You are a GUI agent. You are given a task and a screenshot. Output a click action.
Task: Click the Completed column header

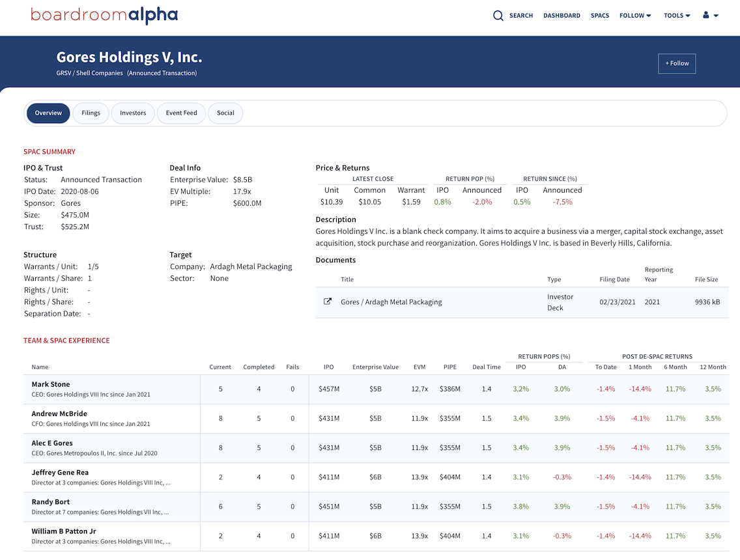point(259,367)
